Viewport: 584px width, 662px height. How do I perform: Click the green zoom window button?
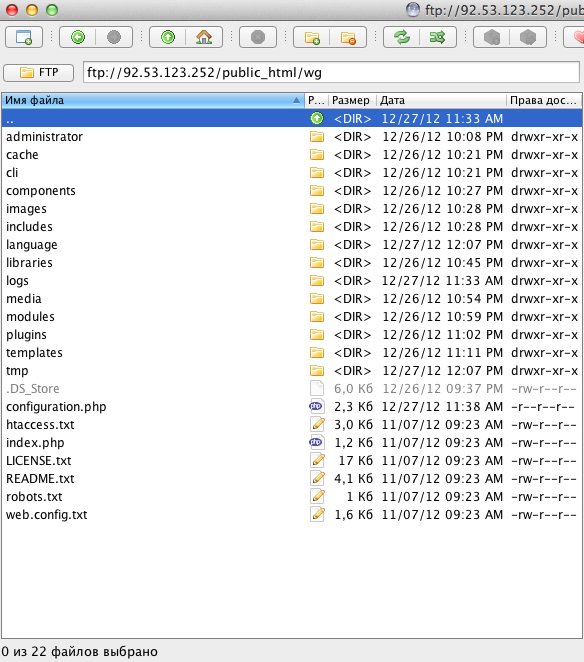pos(52,10)
